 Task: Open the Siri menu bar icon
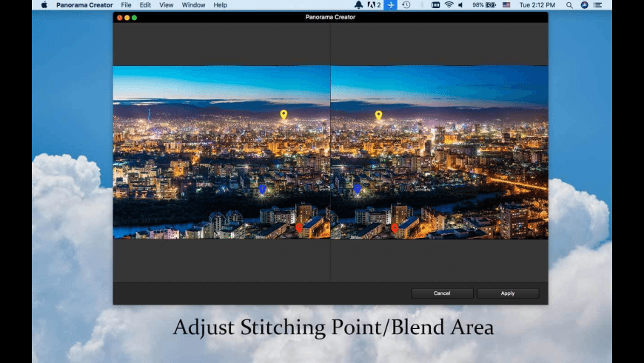pos(584,5)
